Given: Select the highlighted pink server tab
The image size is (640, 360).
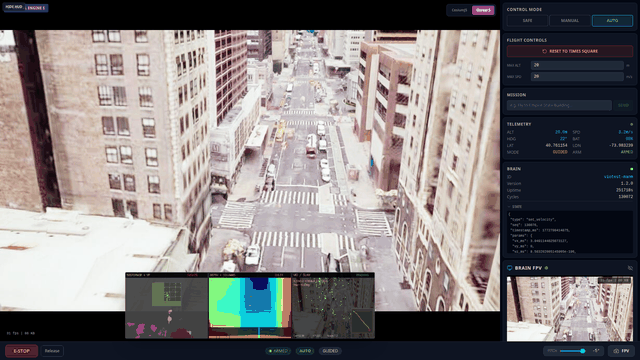Looking at the screenshot, I should 483,10.
